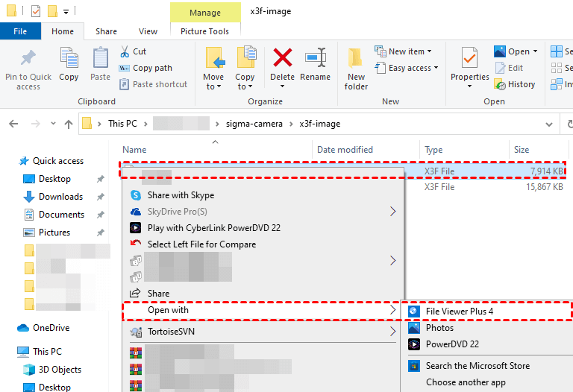Screen dimensions: 573x392
Task: Click This PC in the address bar
Action: pyautogui.click(x=122, y=124)
